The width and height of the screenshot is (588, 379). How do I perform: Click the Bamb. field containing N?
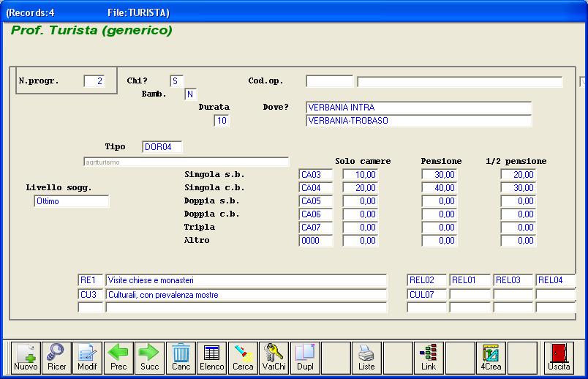[190, 94]
